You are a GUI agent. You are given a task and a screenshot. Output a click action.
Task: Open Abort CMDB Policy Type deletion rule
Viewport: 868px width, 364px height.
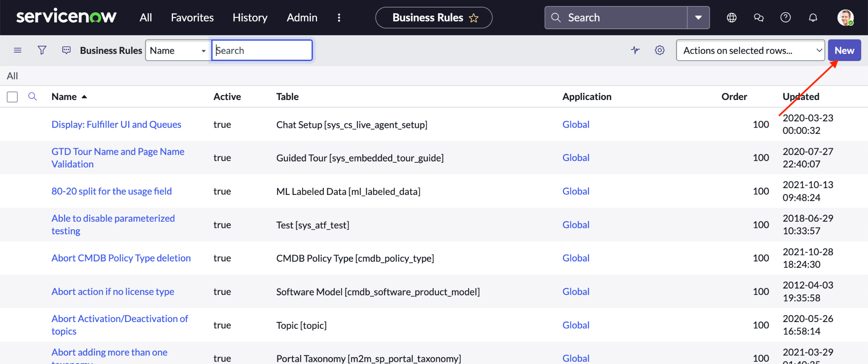(x=121, y=258)
